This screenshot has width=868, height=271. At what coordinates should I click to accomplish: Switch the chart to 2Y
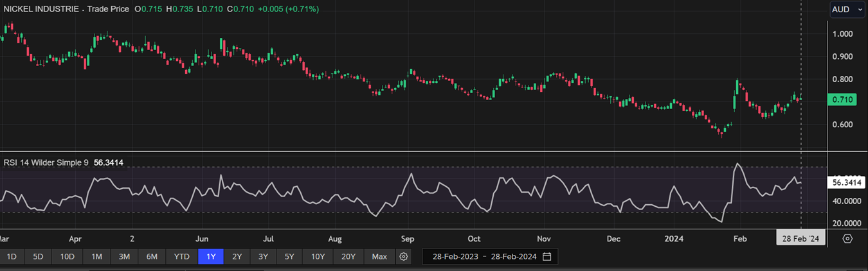(x=237, y=257)
